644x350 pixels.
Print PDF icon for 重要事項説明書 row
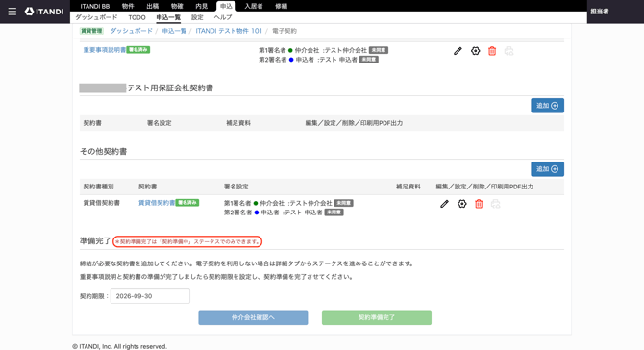point(508,51)
